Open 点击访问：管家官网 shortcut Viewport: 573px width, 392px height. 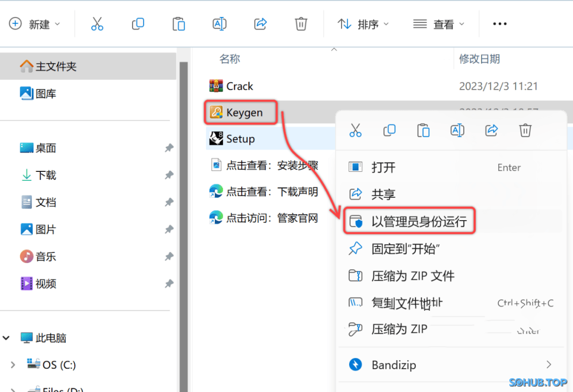click(263, 217)
